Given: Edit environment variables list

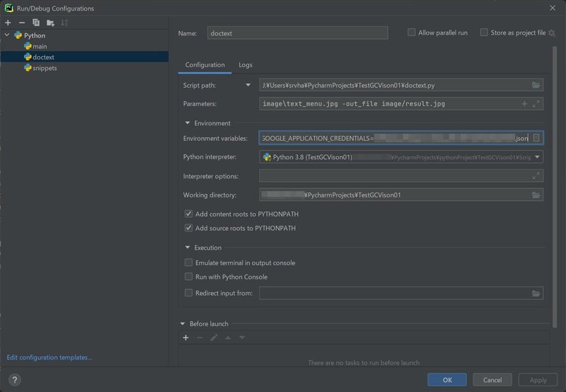Looking at the screenshot, I should coord(536,138).
